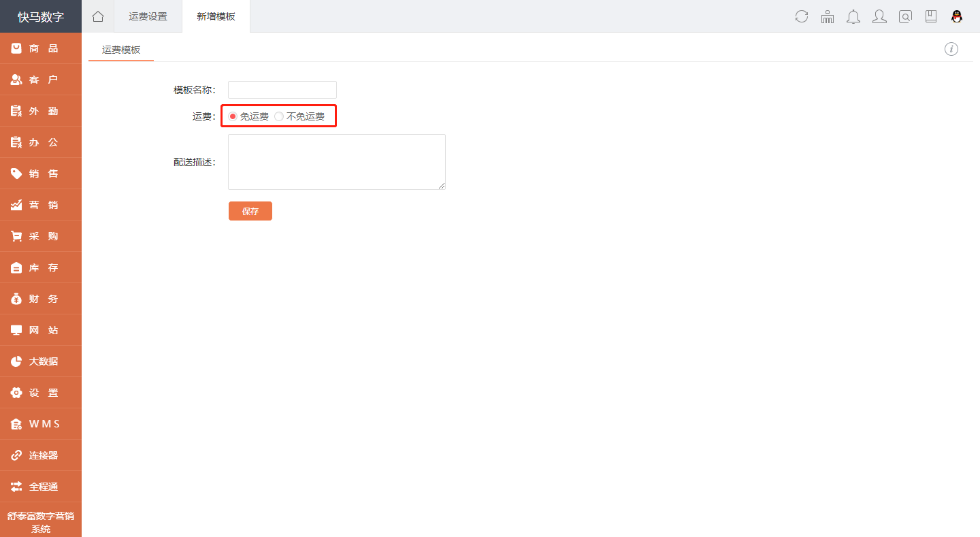Open the 设置 sidebar menu
Screen dimensions: 980x537
tap(41, 393)
